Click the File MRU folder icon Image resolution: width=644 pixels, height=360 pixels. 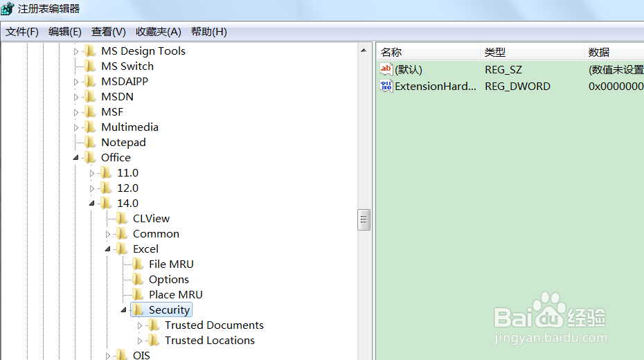[138, 264]
